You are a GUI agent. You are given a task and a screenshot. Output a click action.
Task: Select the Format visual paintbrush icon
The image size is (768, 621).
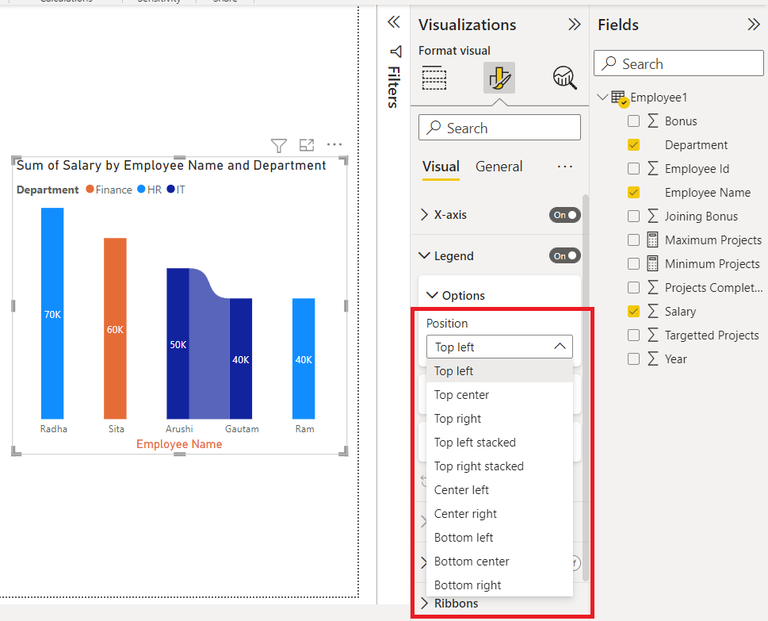point(499,78)
